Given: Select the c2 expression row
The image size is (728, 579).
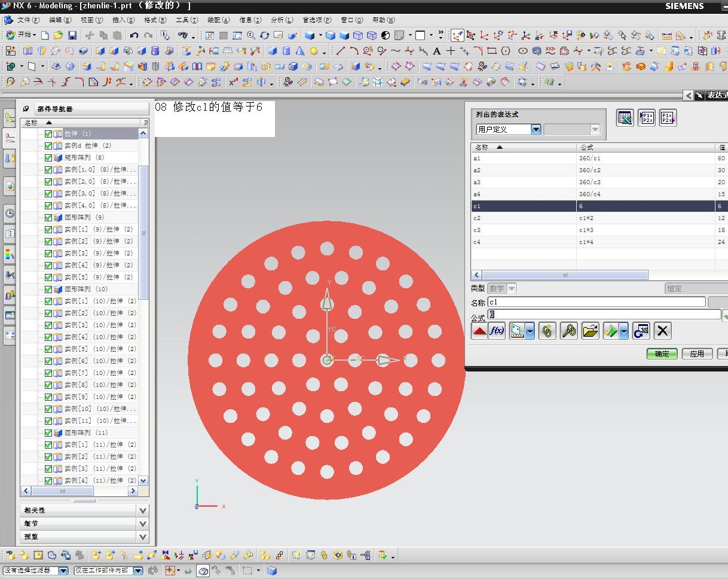Looking at the screenshot, I should click(599, 218).
